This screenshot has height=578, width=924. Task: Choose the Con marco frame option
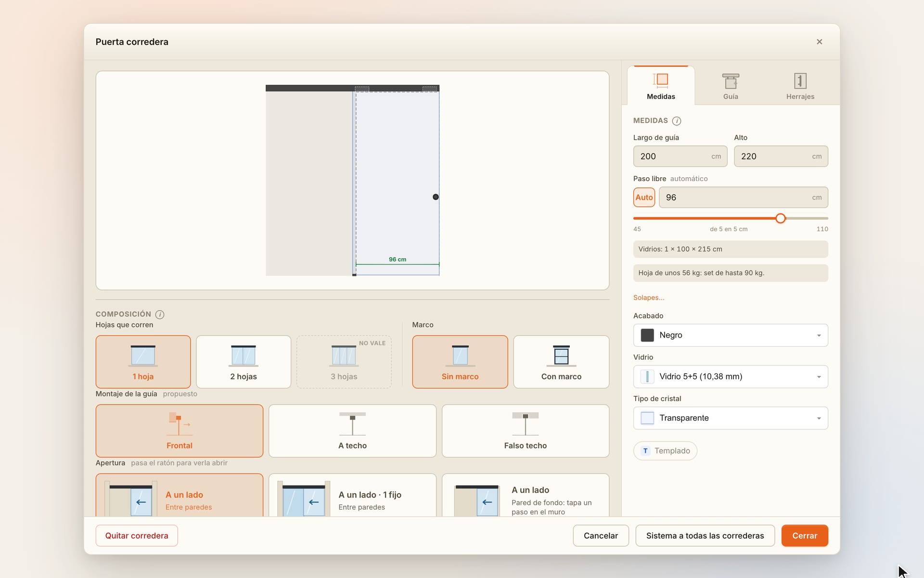pyautogui.click(x=561, y=362)
